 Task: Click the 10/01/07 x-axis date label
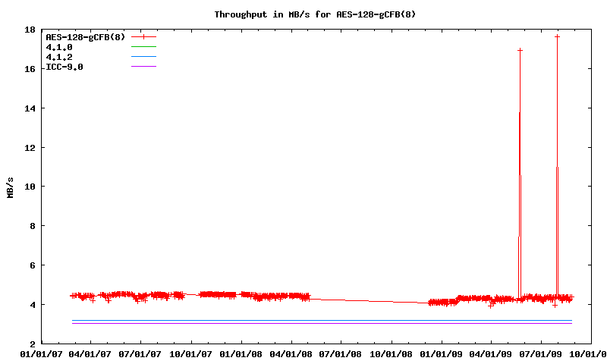click(190, 353)
